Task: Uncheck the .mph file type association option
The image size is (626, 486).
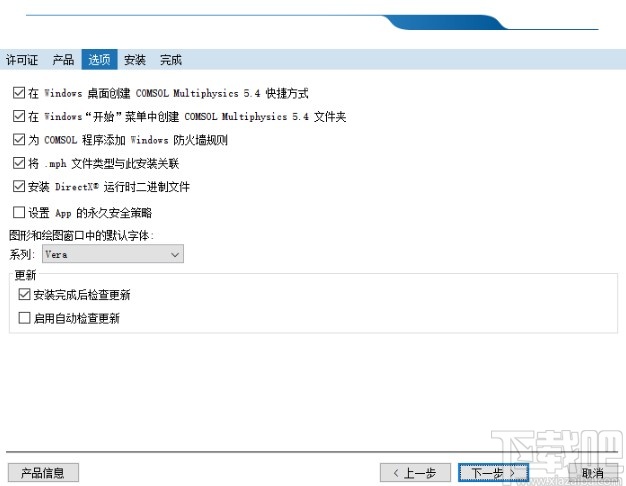Action: [x=19, y=163]
